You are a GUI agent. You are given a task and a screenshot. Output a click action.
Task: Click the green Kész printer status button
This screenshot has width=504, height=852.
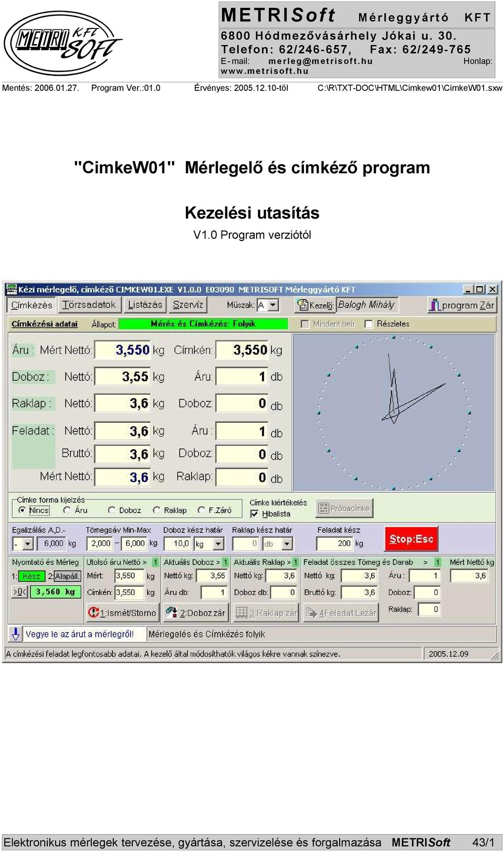[x=31, y=576]
